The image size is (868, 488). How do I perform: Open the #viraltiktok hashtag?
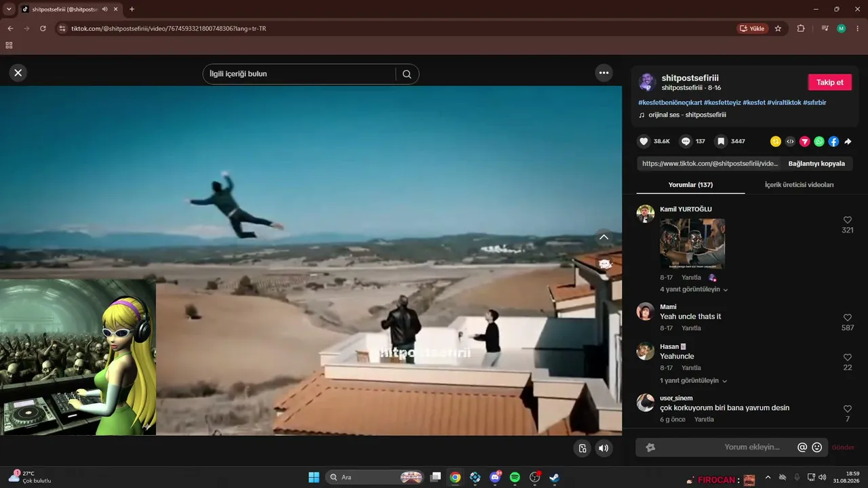coord(784,102)
